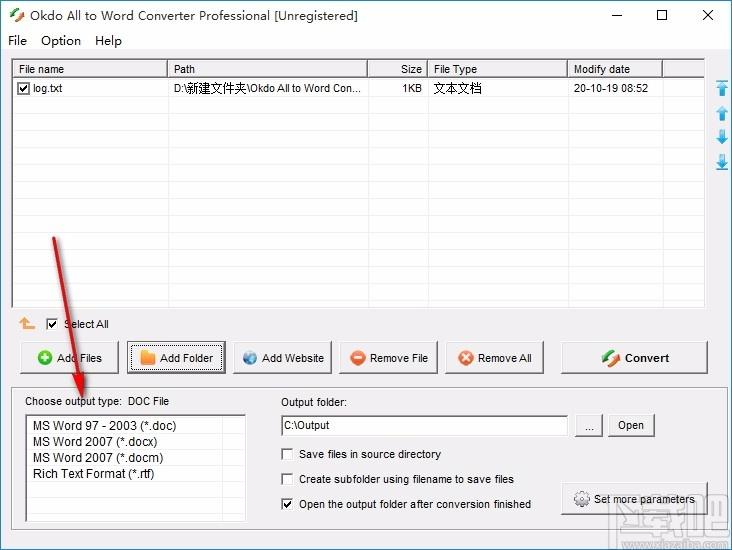
Task: Sort by the Modify date column header
Action: (615, 69)
